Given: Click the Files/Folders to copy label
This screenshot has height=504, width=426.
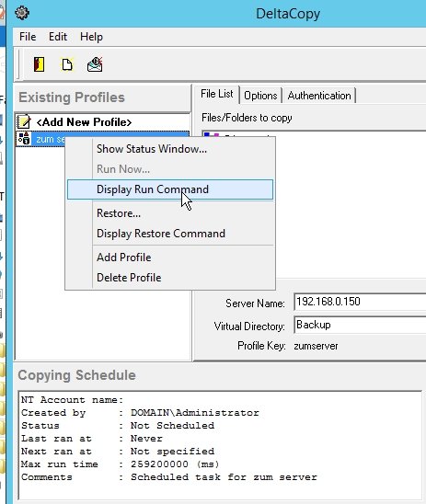Looking at the screenshot, I should pos(247,118).
